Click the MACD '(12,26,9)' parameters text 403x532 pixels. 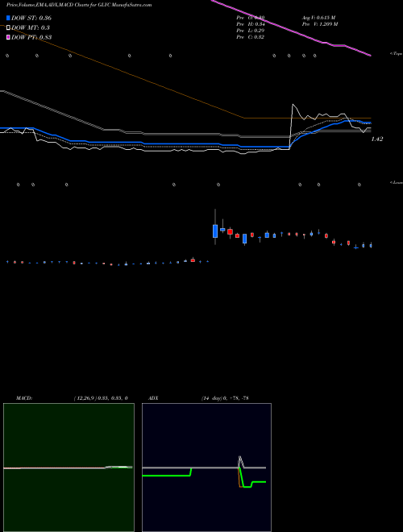click(101, 398)
